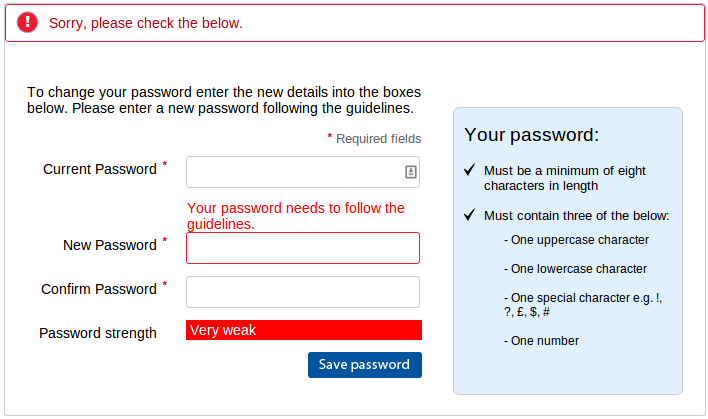Click the 'Required fields' note
Viewport: 708px width, 419px height.
tap(374, 139)
